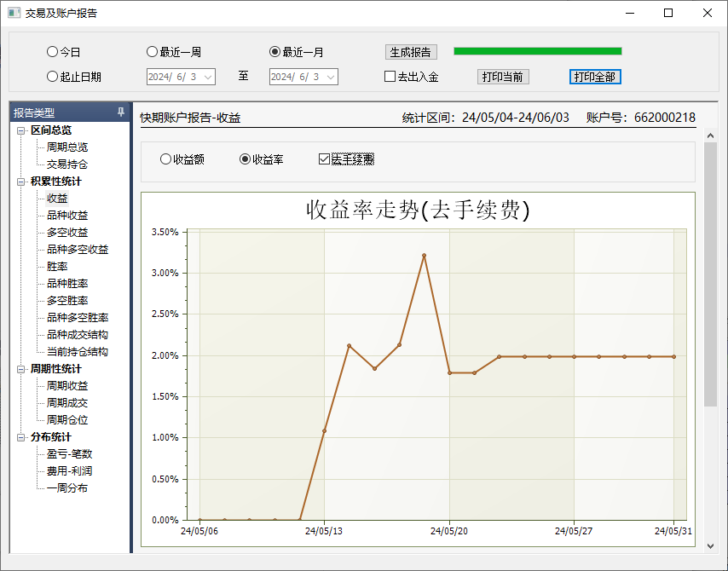This screenshot has width=728, height=571.
Task: Choose the 收益额 radio button
Action: point(165,159)
